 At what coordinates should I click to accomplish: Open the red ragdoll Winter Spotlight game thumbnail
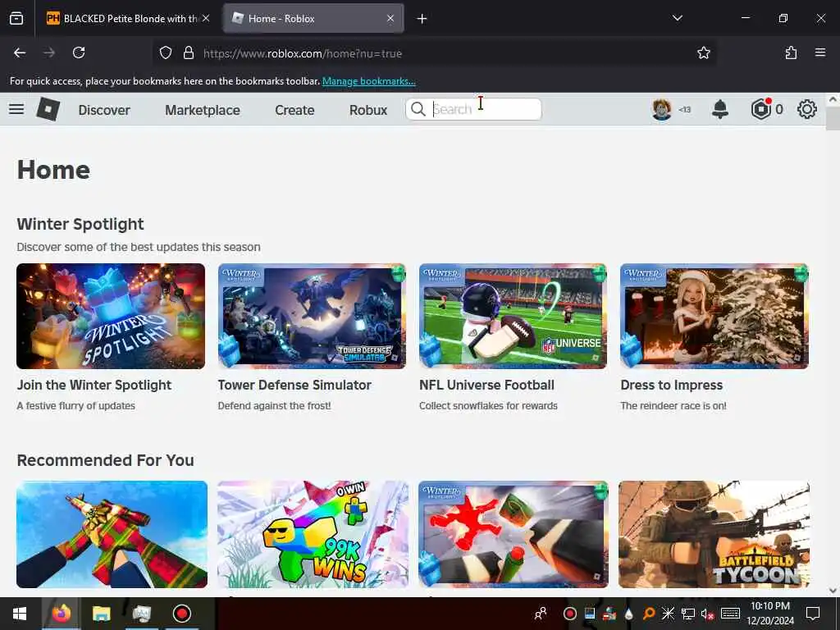[x=514, y=534]
